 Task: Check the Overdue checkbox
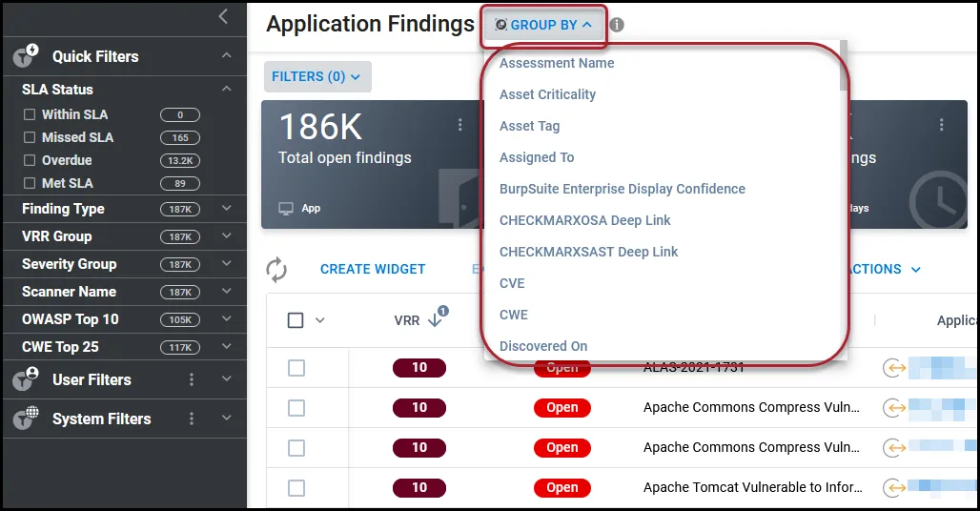[30, 160]
